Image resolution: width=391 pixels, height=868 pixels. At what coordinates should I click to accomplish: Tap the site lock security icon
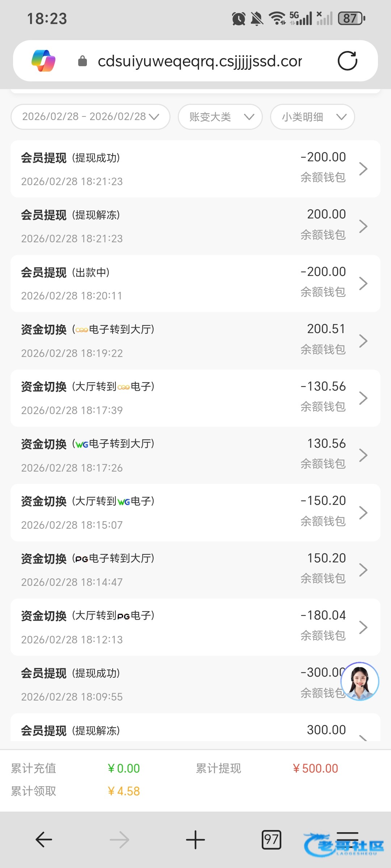(x=83, y=61)
